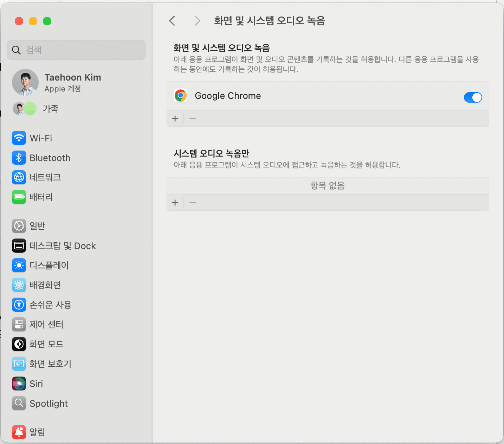Navigate forward with the right chevron
This screenshot has width=504, height=444.
coord(197,21)
